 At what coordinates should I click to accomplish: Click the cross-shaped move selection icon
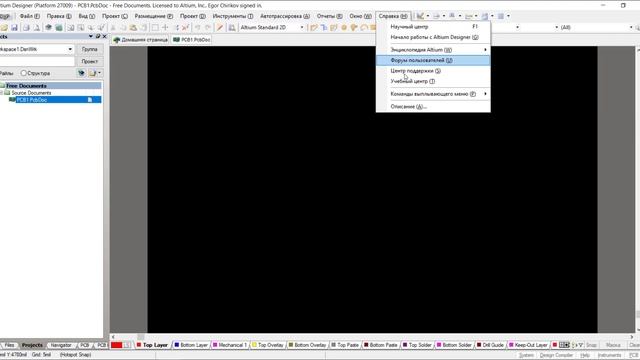(x=165, y=27)
